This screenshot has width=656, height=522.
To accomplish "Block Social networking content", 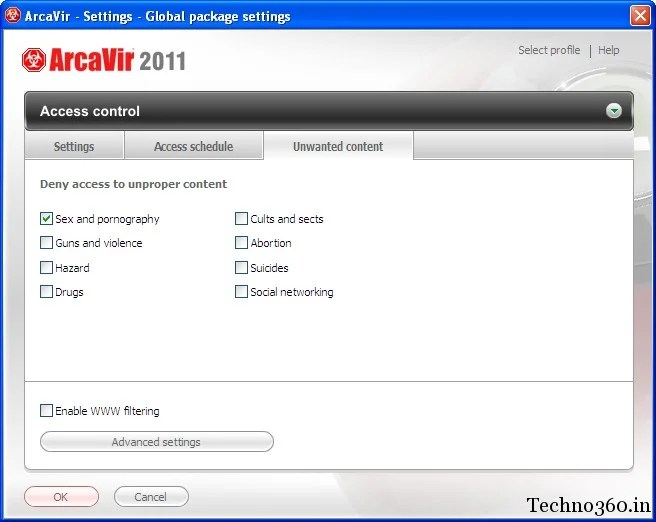I will click(x=241, y=292).
